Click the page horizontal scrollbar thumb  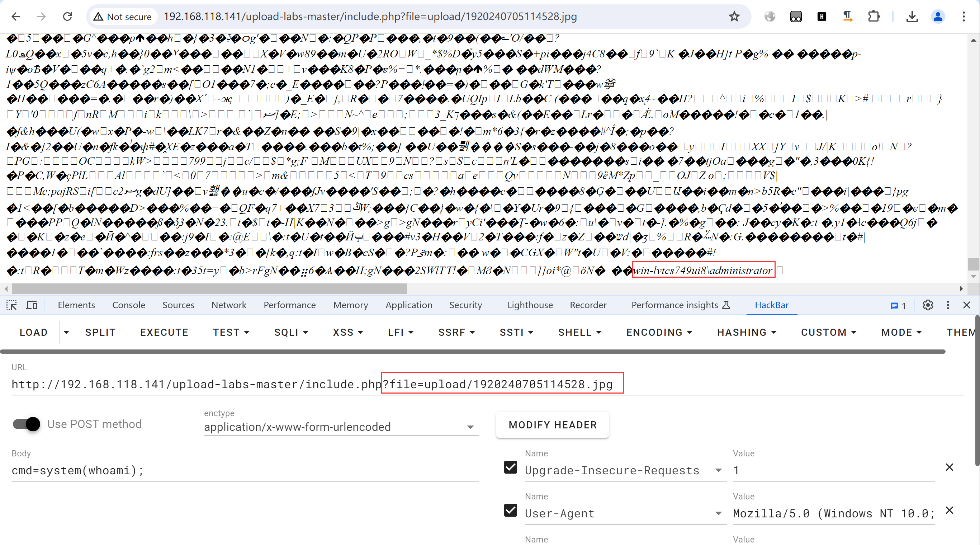coord(209,289)
